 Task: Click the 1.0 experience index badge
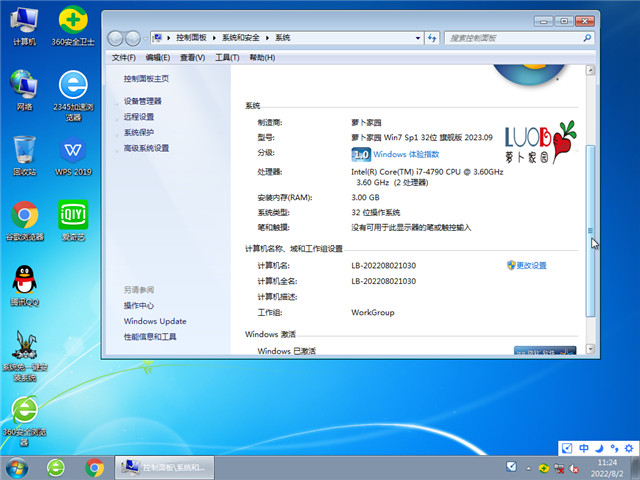(x=361, y=154)
